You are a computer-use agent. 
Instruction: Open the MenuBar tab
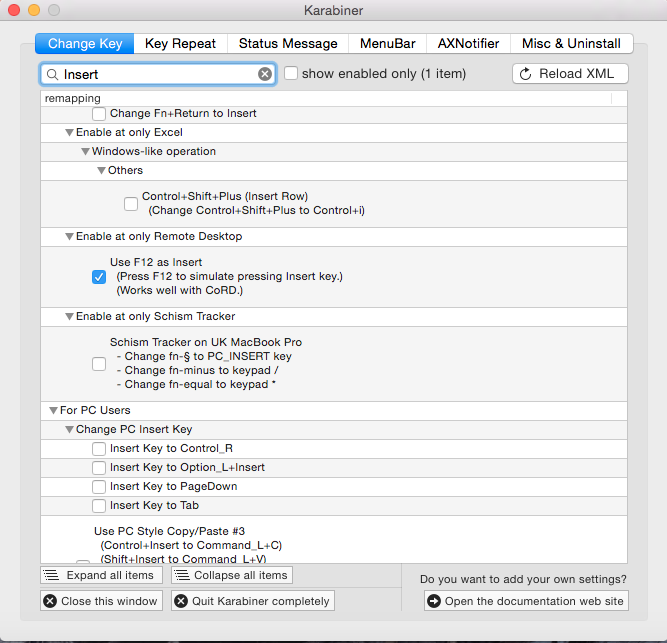(388, 43)
